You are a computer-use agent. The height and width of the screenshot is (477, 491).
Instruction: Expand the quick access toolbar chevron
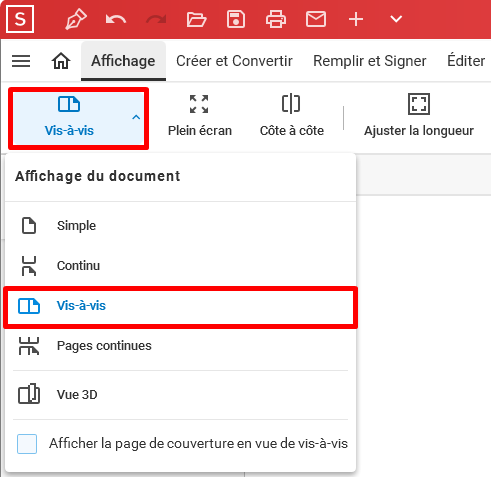[396, 19]
